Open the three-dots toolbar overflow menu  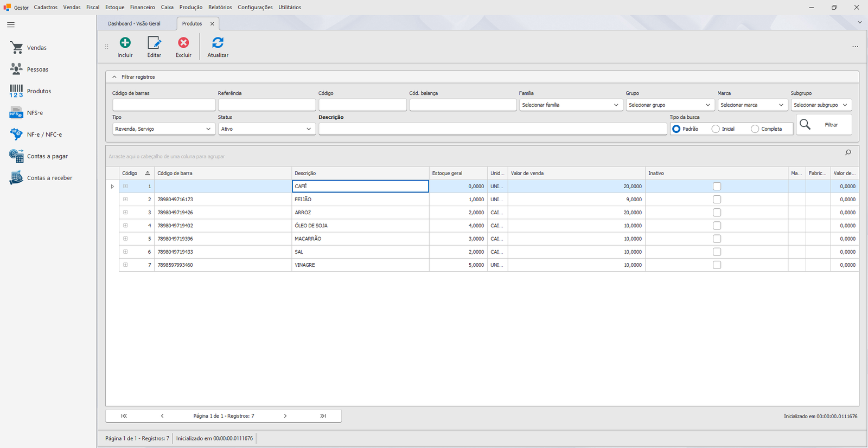click(855, 47)
